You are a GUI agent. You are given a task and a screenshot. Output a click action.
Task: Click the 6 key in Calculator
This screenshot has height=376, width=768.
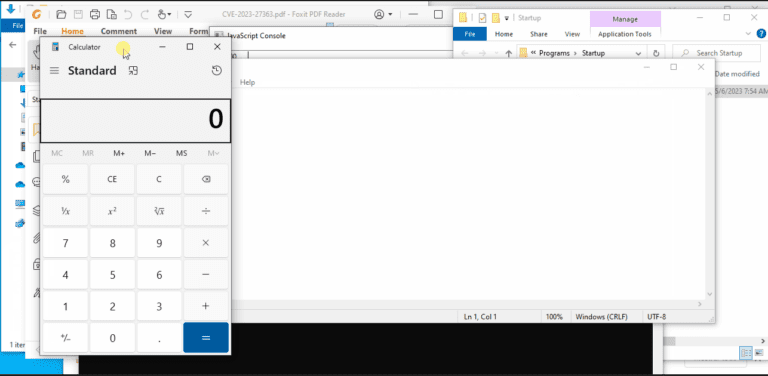159,275
